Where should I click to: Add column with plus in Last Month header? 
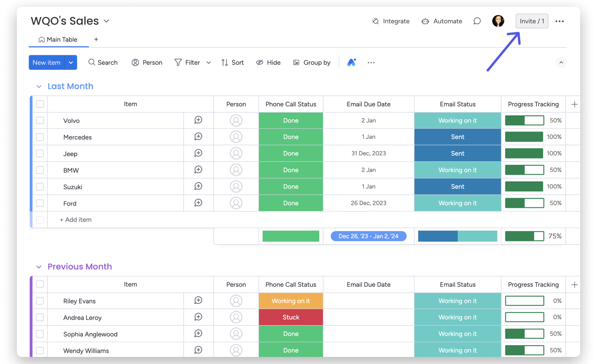pos(574,104)
